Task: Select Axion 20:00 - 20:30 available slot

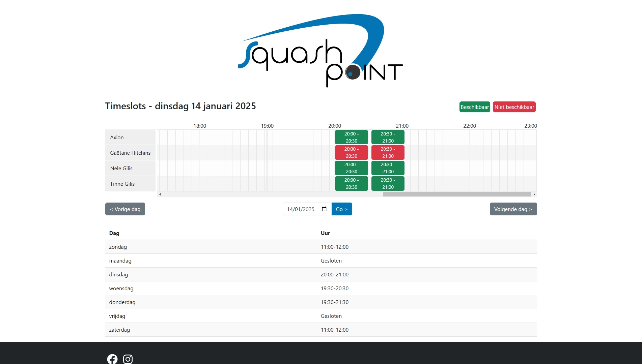Action: (x=351, y=137)
